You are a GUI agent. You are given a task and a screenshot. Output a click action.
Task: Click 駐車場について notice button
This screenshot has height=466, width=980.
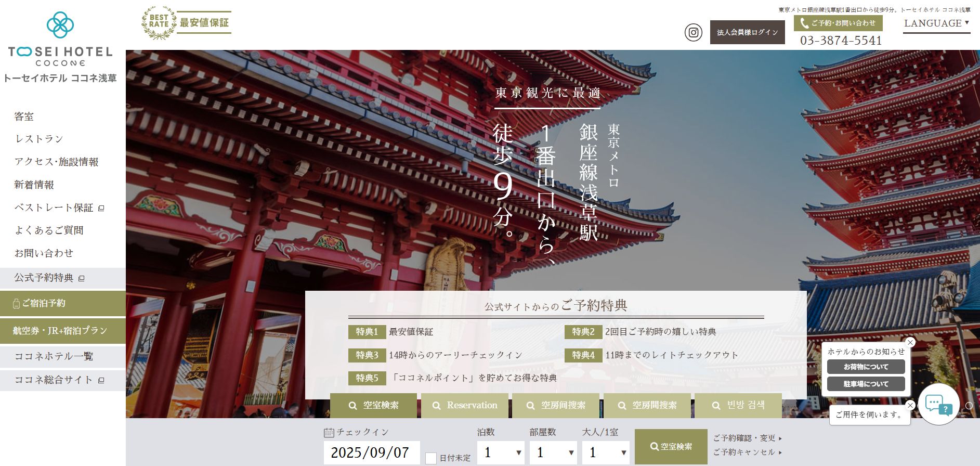(866, 384)
